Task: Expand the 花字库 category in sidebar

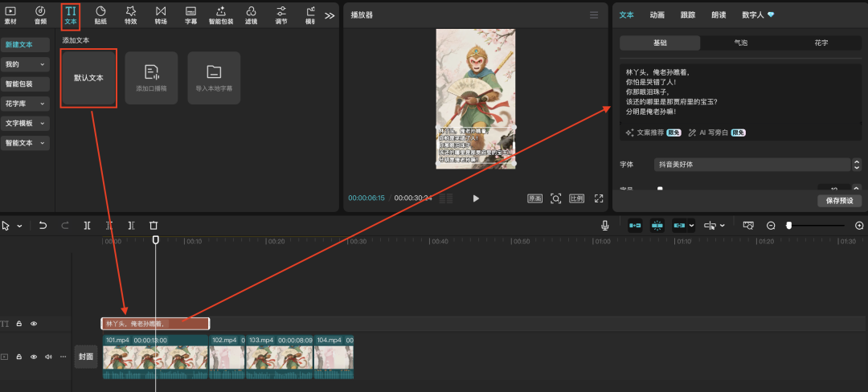Action: tap(26, 104)
